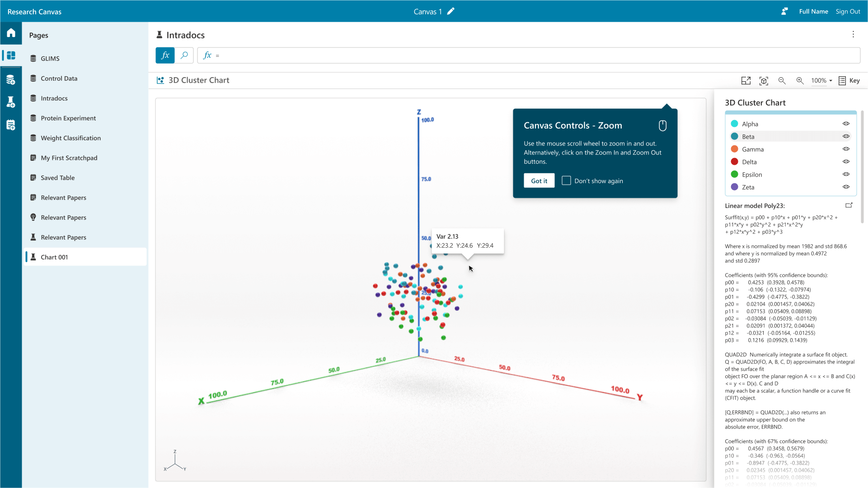The width and height of the screenshot is (868, 488).
Task: Open the 100% zoom level dropdown
Action: tap(821, 81)
